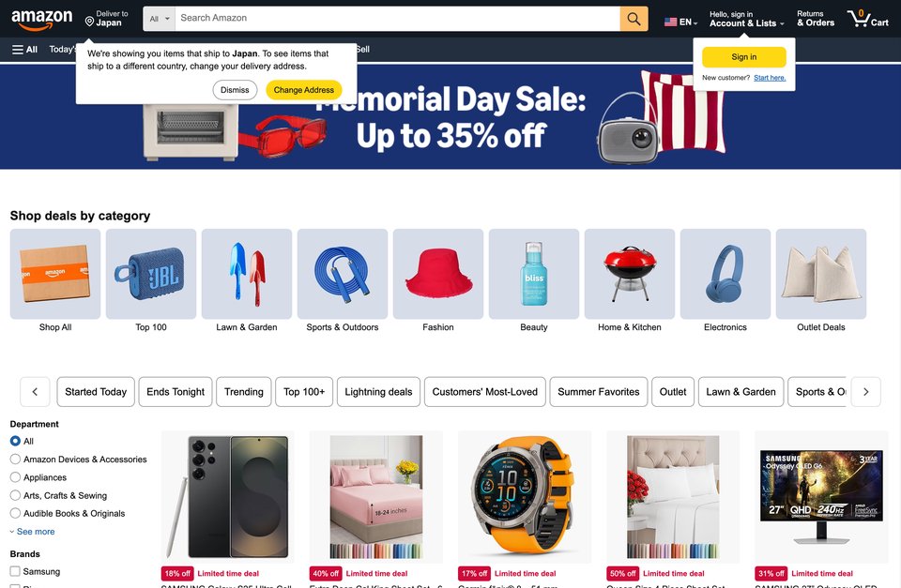The width and height of the screenshot is (901, 588).
Task: Open the search category All dropdown
Action: click(x=160, y=19)
